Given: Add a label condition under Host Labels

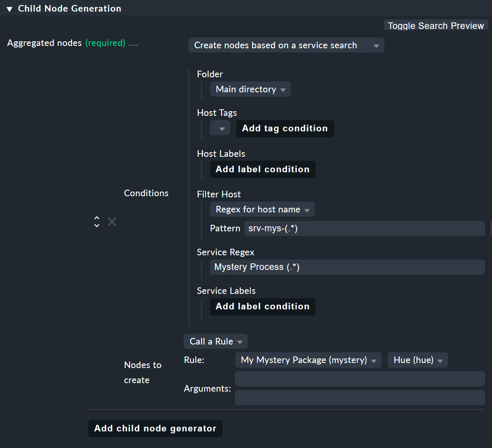Looking at the screenshot, I should pos(262,169).
